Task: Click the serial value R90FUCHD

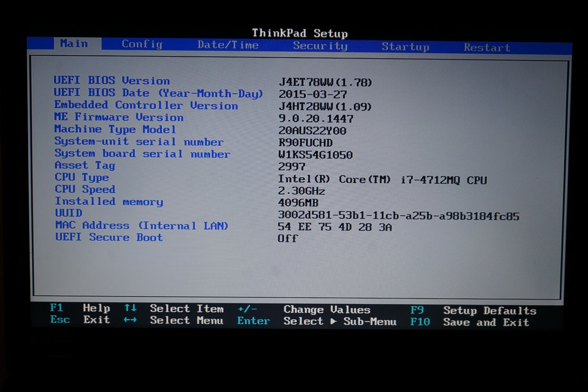Action: point(305,143)
